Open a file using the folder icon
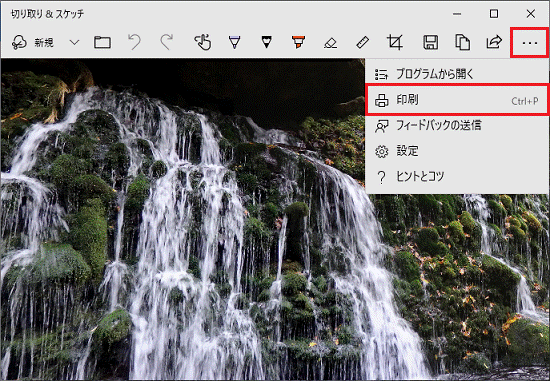Viewport: 550px width, 381px height. pos(102,43)
